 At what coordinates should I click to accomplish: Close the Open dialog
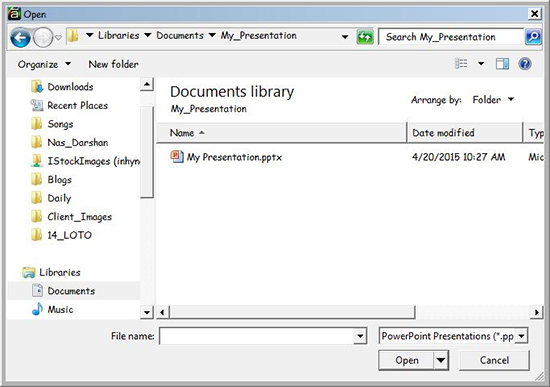tap(534, 14)
